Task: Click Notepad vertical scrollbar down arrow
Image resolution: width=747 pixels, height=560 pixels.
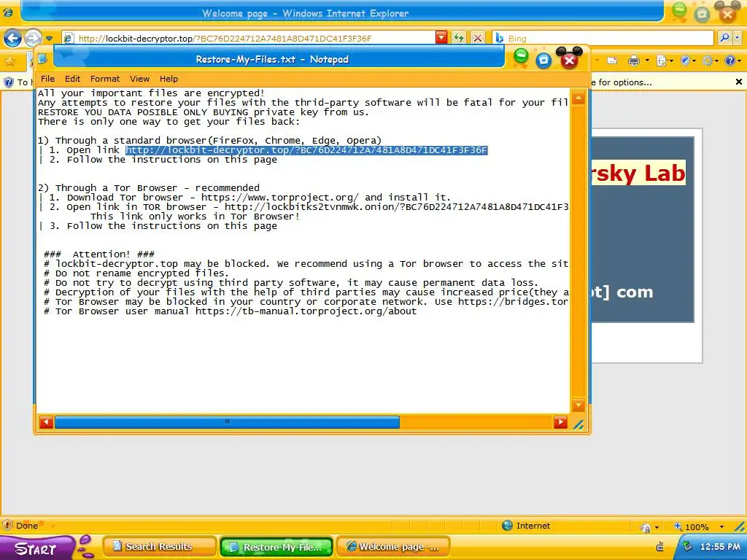Action: pos(578,405)
